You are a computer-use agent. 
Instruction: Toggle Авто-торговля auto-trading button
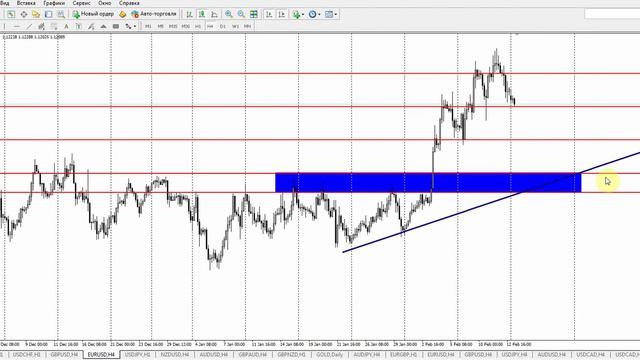(x=154, y=14)
